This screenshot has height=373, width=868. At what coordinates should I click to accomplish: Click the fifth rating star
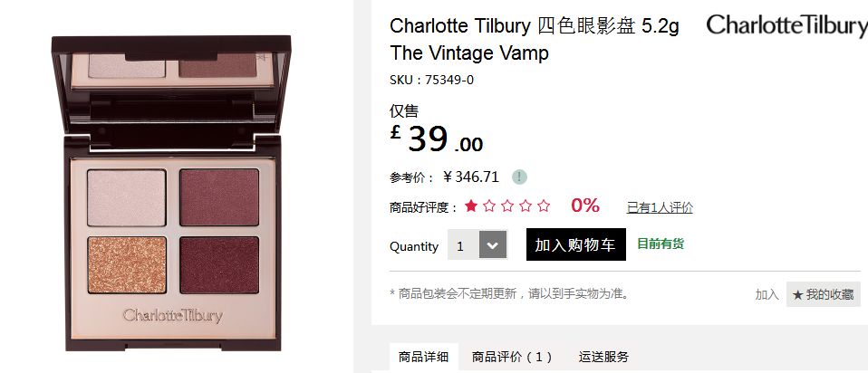click(545, 206)
